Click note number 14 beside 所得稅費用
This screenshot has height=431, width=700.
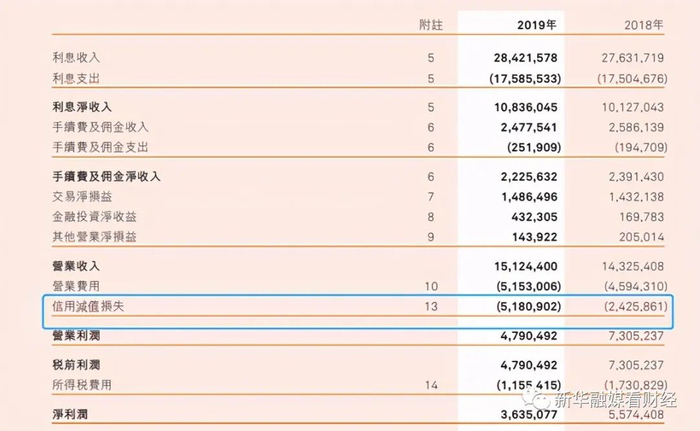[431, 384]
